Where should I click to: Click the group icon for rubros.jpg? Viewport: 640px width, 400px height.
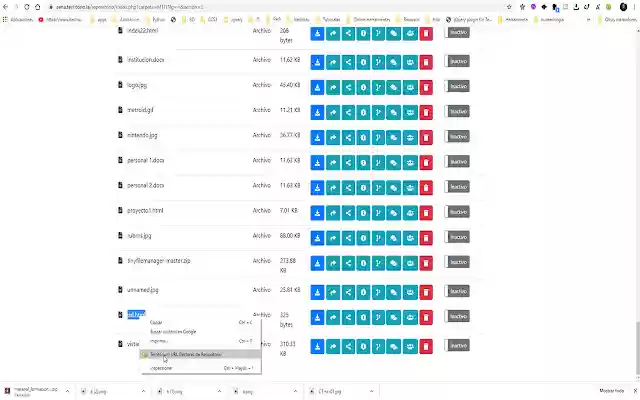[x=410, y=238]
